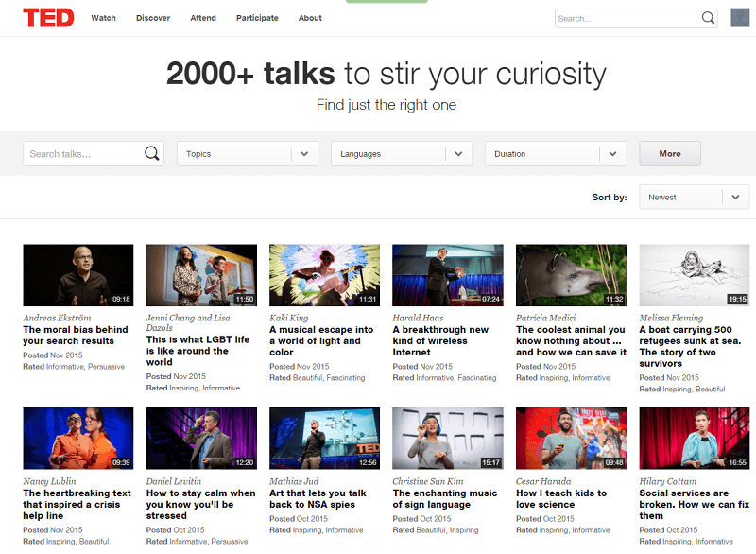This screenshot has height=554, width=756.
Task: Click "Rated Beautiful, Inspiring" under Christine Sun Kim
Action: coord(436,529)
